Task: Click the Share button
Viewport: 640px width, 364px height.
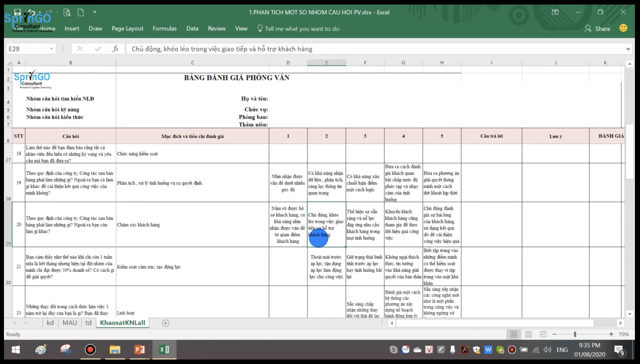Action: point(597,29)
